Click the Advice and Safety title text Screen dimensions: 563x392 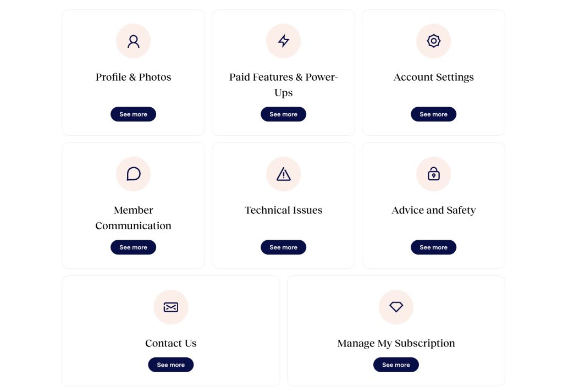point(433,210)
